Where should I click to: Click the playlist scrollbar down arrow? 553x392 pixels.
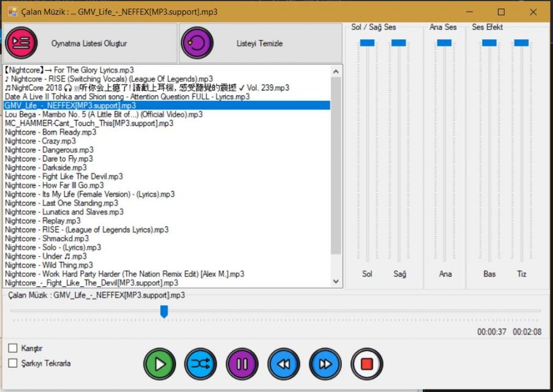[x=336, y=282]
